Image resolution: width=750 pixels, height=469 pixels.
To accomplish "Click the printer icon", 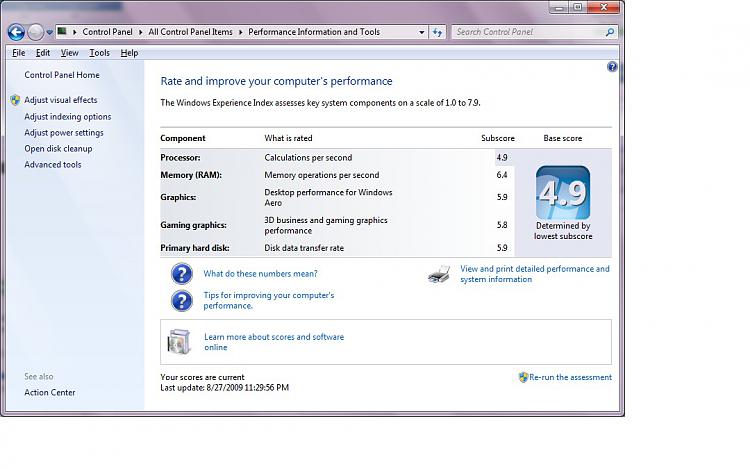I will coord(439,274).
